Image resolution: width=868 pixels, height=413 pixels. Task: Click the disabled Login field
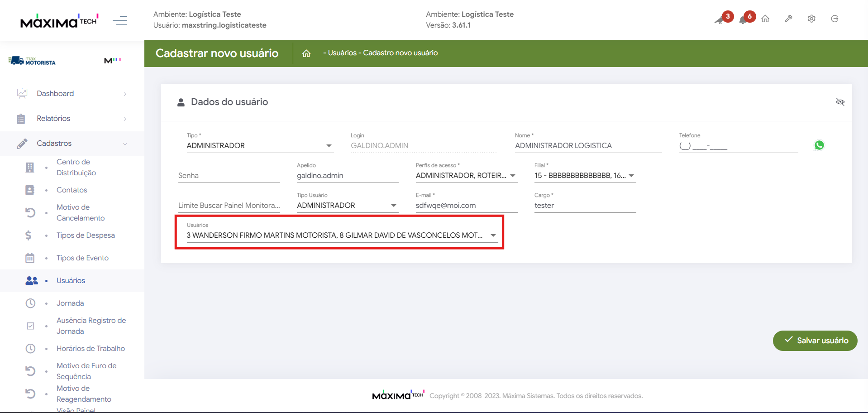424,146
